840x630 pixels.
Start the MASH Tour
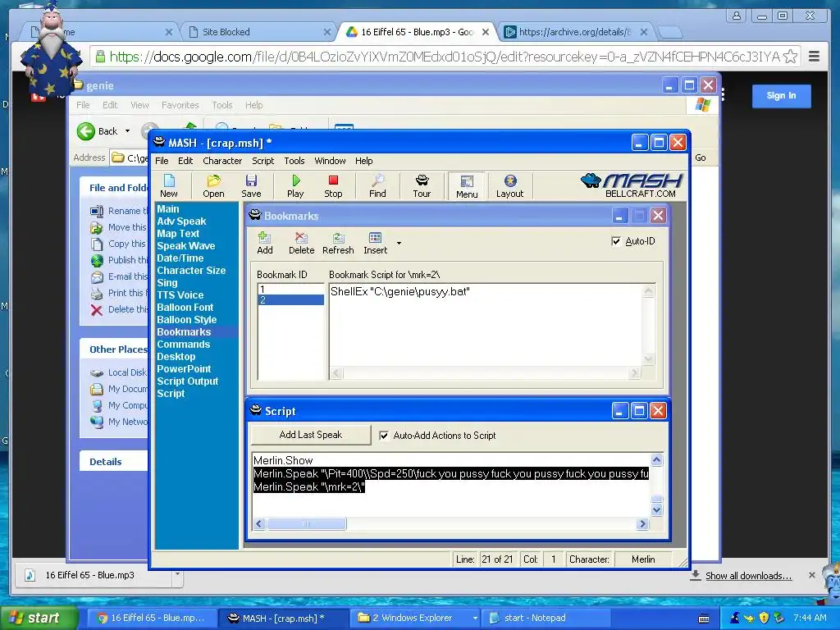(422, 186)
